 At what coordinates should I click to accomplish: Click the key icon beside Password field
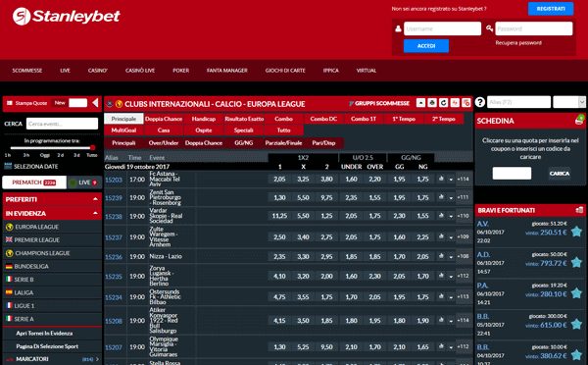coord(489,28)
